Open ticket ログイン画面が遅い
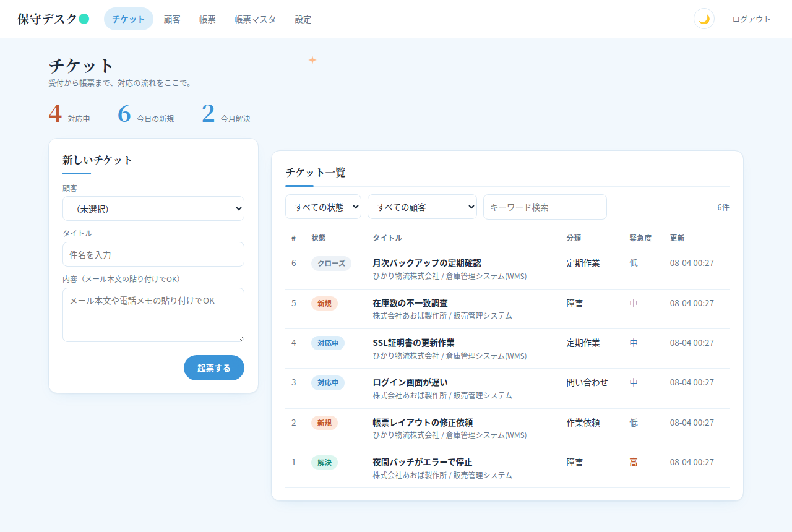 point(410,382)
